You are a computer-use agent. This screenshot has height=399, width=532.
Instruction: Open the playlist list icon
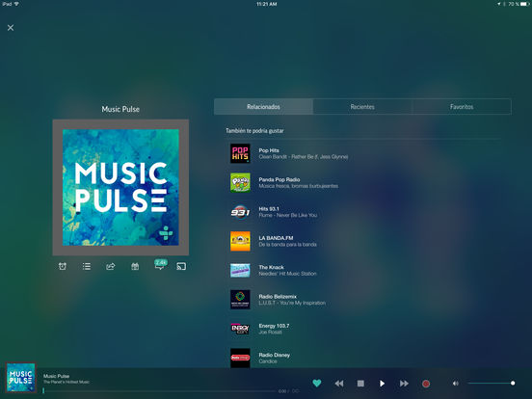[x=87, y=266]
